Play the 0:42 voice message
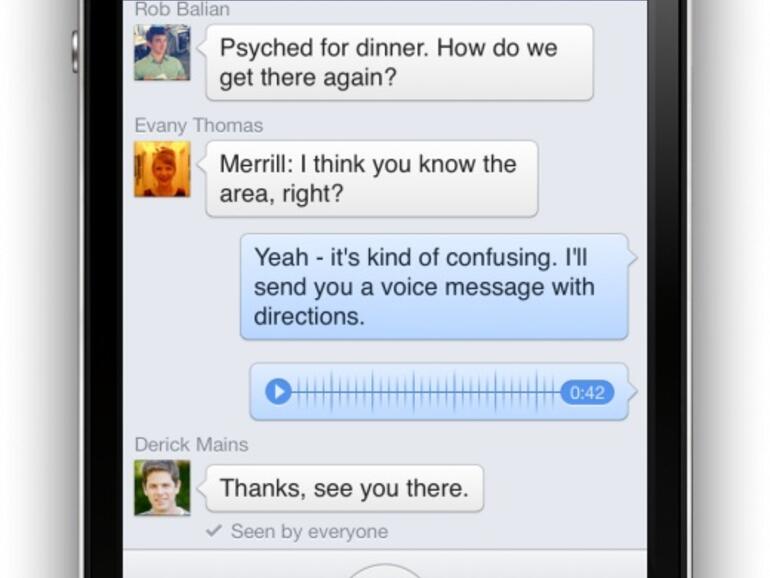 point(278,392)
